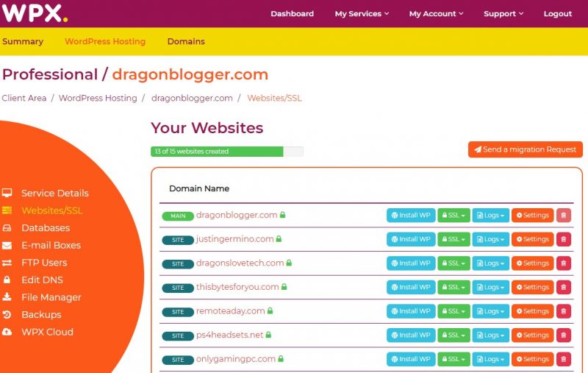Click green padlock beside dragonslovetech.com
Screen dimensions: 588x373
289,263
